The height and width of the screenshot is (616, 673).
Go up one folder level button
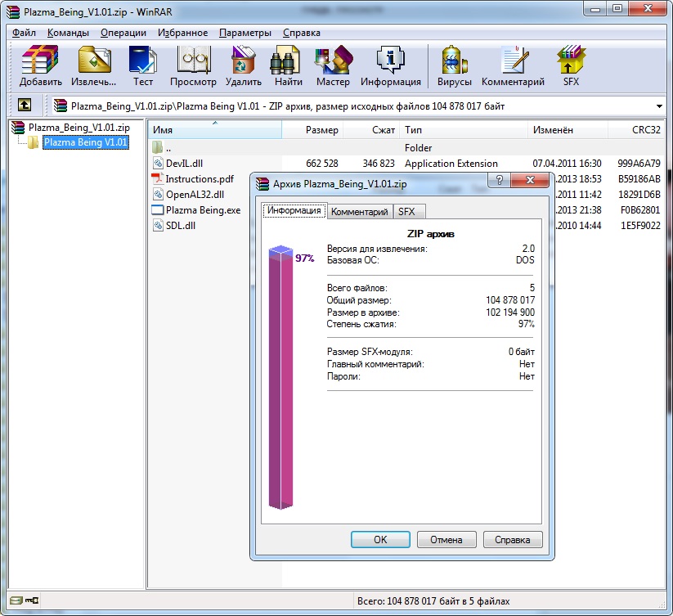[x=25, y=106]
